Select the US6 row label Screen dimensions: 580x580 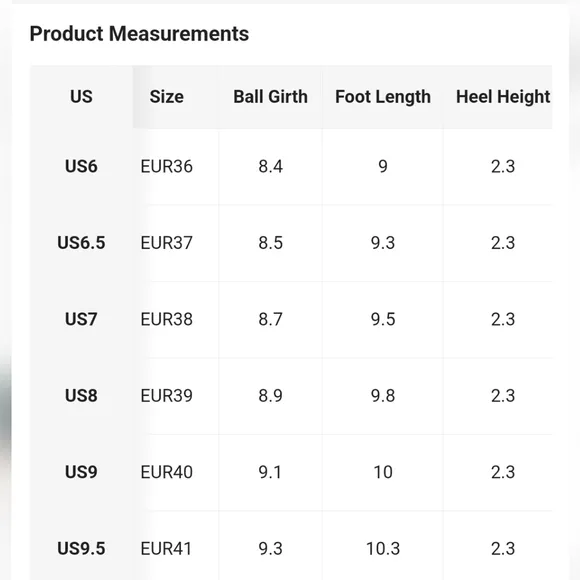click(x=81, y=166)
